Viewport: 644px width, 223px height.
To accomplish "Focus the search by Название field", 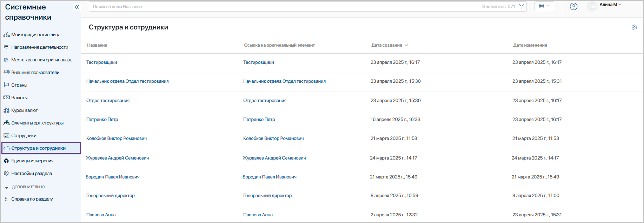I will pyautogui.click(x=281, y=7).
